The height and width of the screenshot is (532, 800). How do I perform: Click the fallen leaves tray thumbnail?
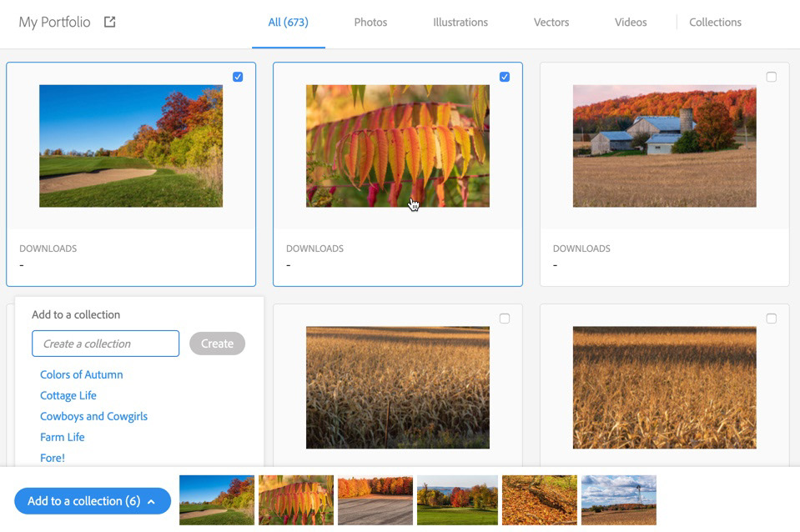(539, 500)
